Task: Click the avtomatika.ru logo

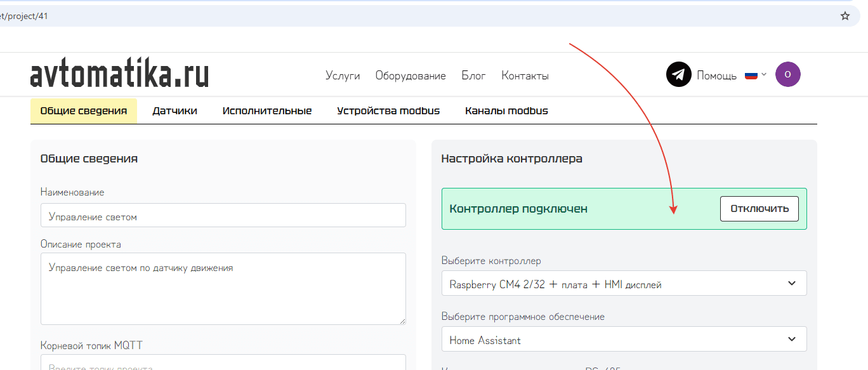Action: coord(119,75)
